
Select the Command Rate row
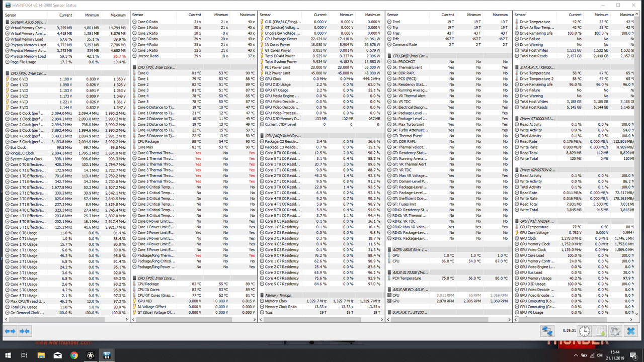[x=449, y=45]
